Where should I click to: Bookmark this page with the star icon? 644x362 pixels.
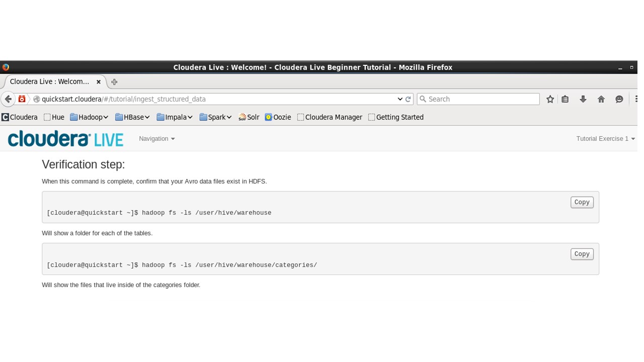pos(550,99)
